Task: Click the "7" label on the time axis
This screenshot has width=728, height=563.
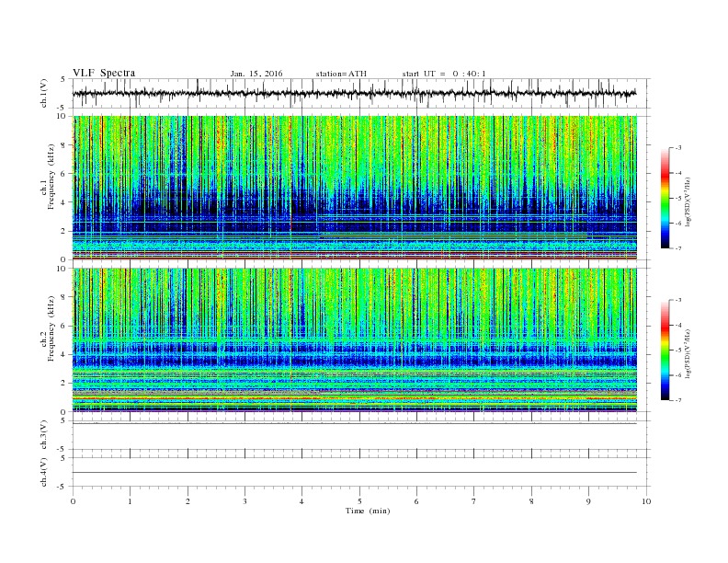Action: click(x=474, y=501)
